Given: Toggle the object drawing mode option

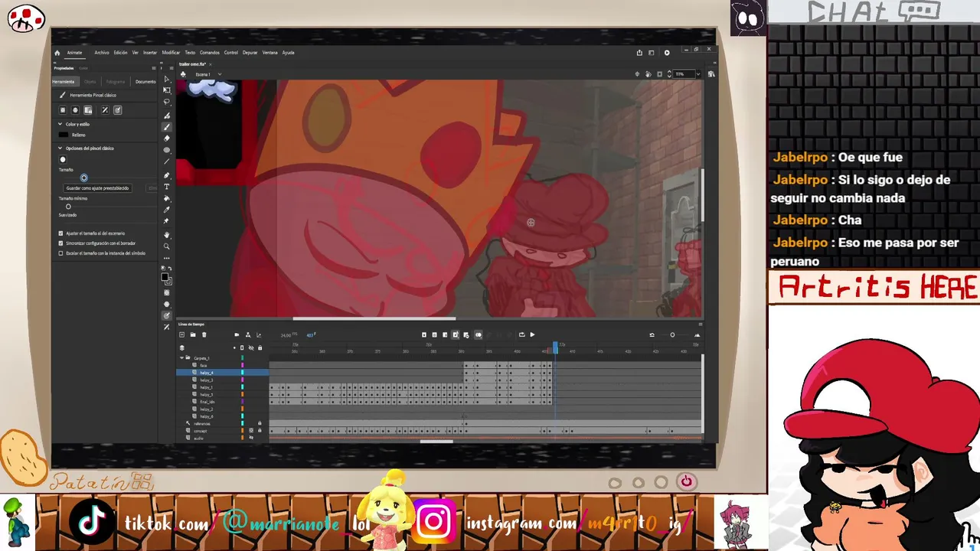Looking at the screenshot, I should pos(63,110).
